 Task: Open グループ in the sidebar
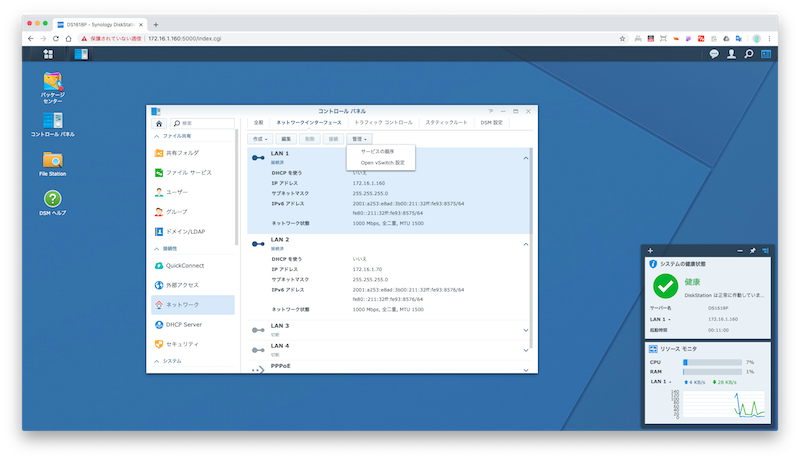tap(193, 212)
